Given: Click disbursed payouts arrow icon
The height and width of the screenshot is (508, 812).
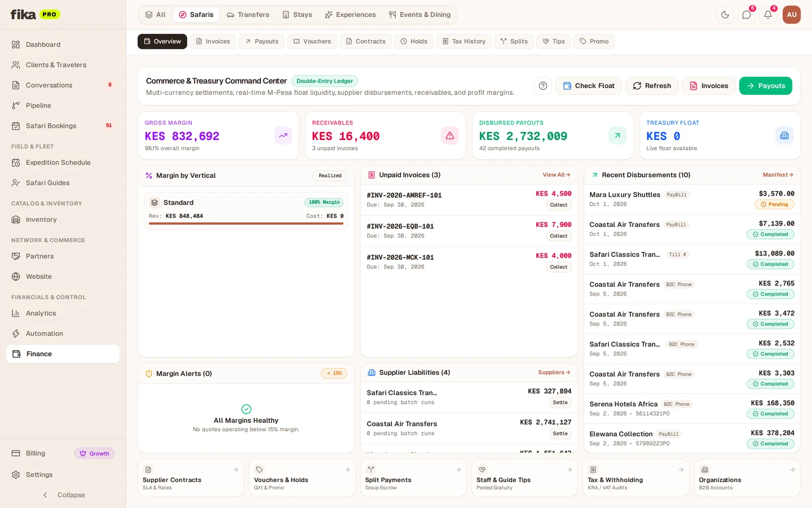Looking at the screenshot, I should (617, 135).
